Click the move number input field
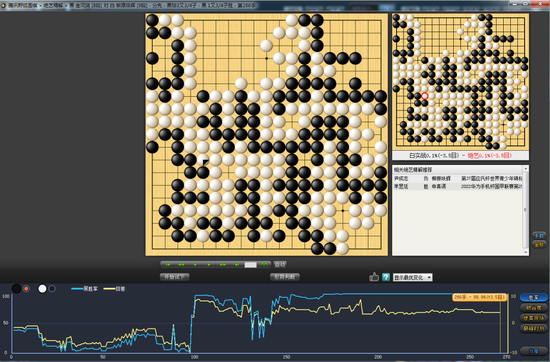The width and height of the screenshot is (550, 362). [250, 265]
